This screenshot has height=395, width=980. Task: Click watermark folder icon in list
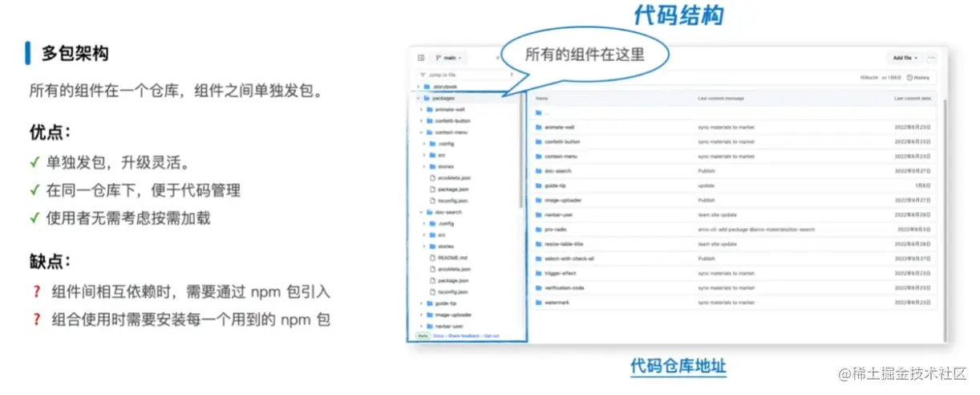point(538,302)
